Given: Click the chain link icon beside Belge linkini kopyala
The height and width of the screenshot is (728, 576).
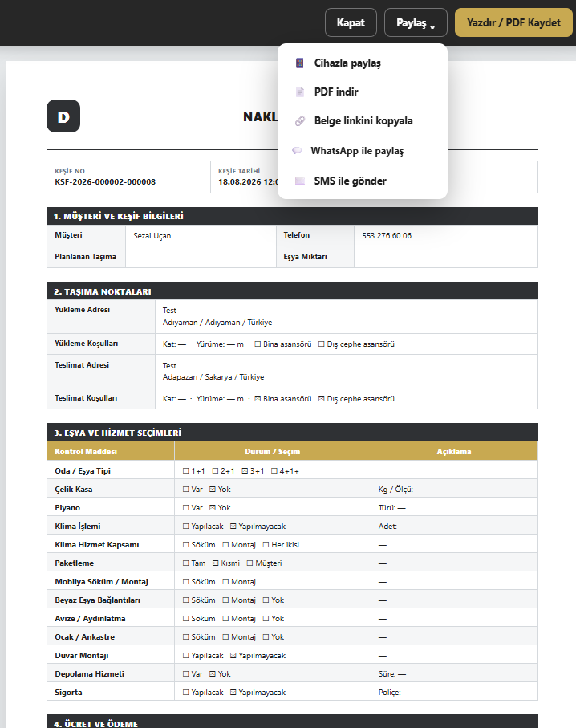Looking at the screenshot, I should tap(300, 121).
